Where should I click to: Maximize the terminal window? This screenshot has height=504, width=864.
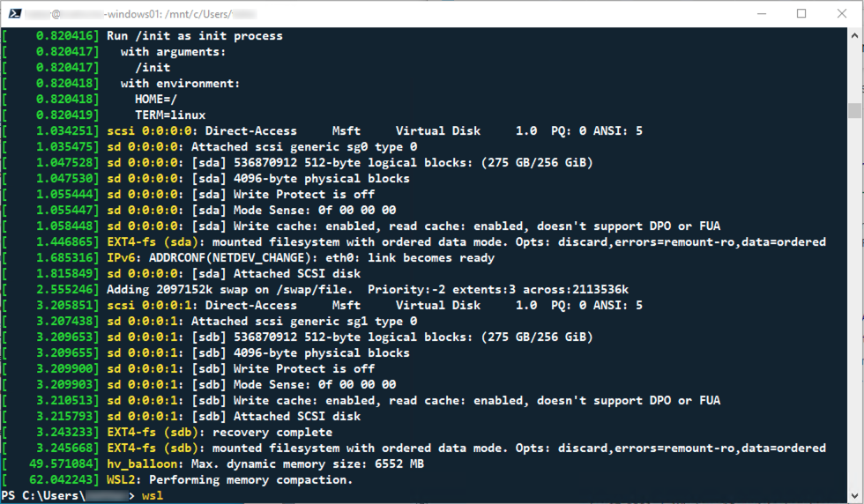801,13
